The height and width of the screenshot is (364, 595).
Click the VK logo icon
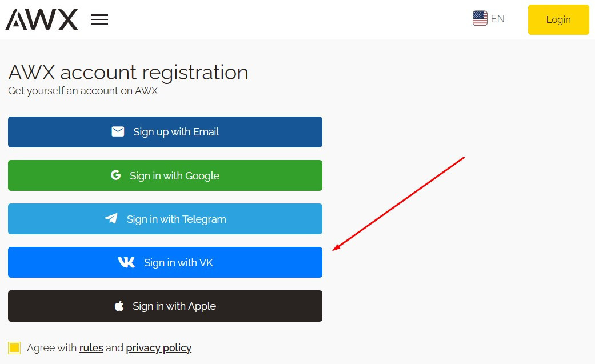pos(126,262)
